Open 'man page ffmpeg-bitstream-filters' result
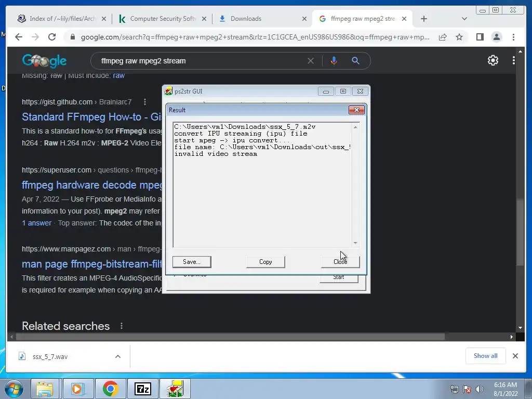Viewport: 532px width, 399px height. [91, 264]
